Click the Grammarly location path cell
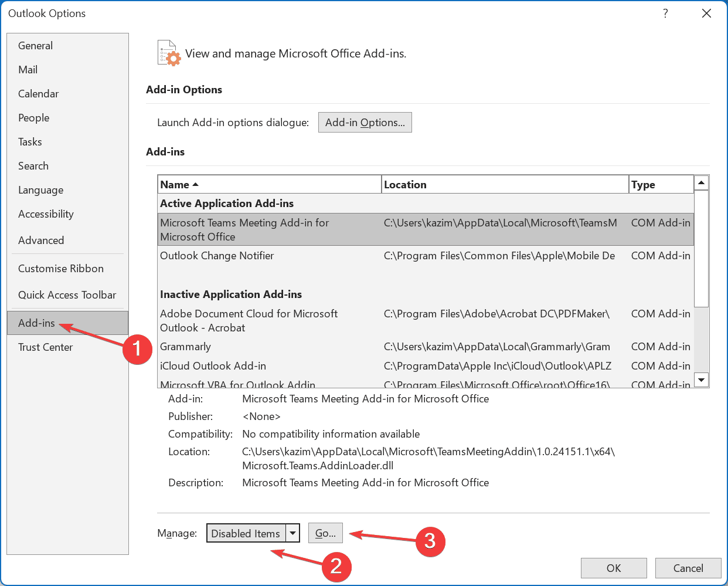The height and width of the screenshot is (586, 728). click(x=497, y=347)
